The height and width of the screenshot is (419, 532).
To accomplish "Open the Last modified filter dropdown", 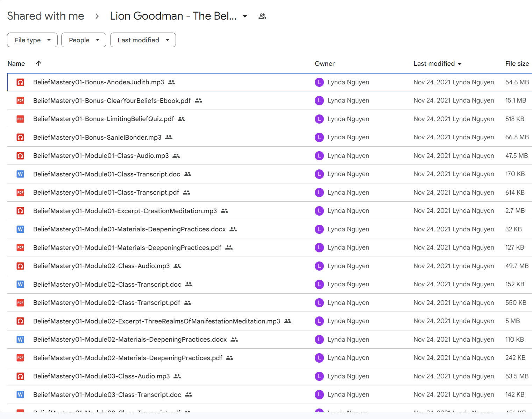I will pyautogui.click(x=143, y=40).
